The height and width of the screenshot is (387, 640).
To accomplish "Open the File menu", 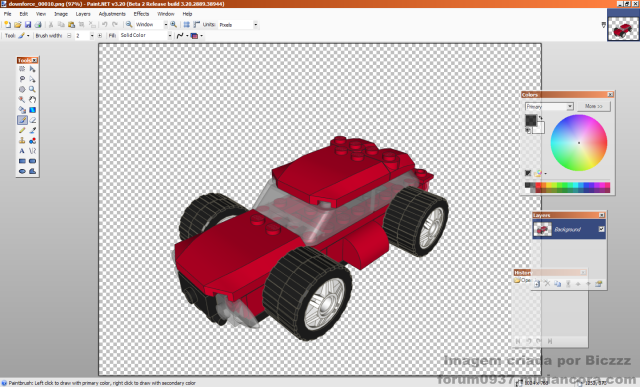I will point(7,14).
